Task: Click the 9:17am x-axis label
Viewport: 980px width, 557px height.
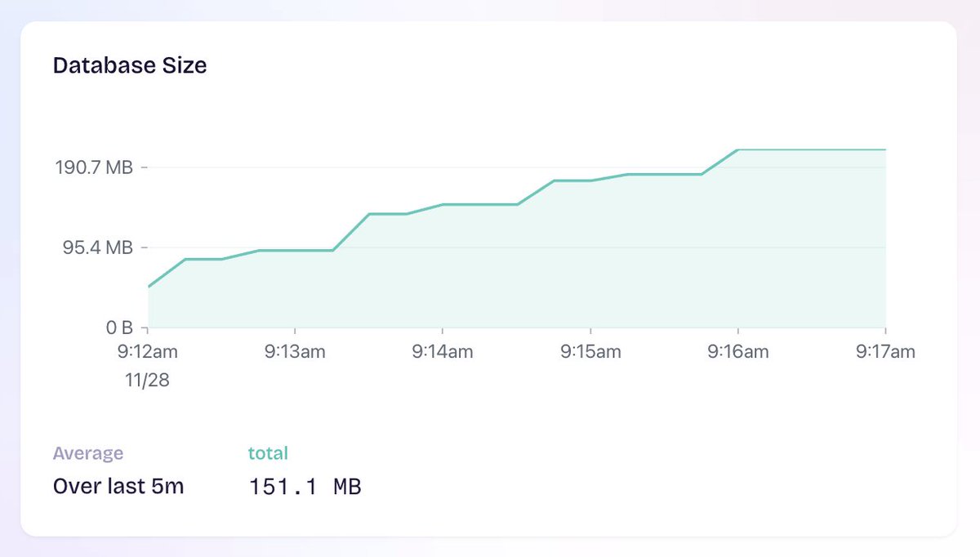Action: point(884,351)
